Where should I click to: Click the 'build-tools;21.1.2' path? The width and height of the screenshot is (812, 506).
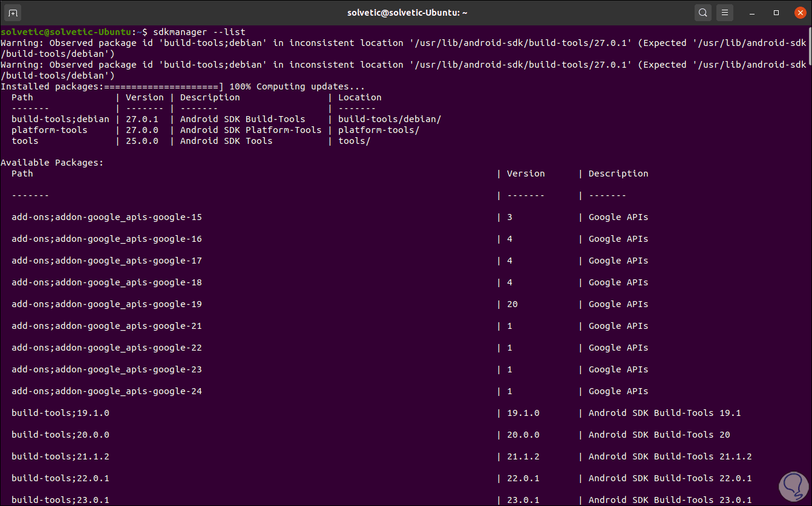pos(61,456)
